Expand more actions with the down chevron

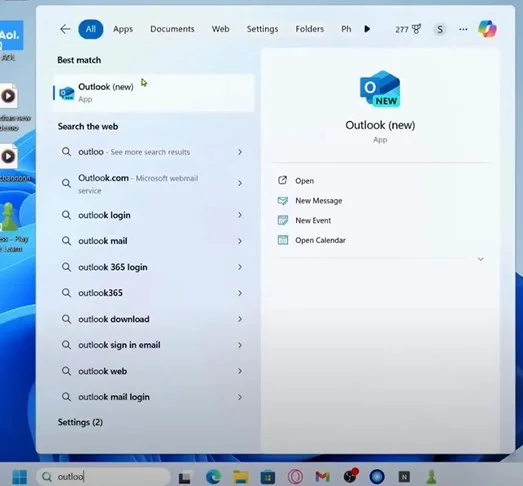[x=481, y=259]
